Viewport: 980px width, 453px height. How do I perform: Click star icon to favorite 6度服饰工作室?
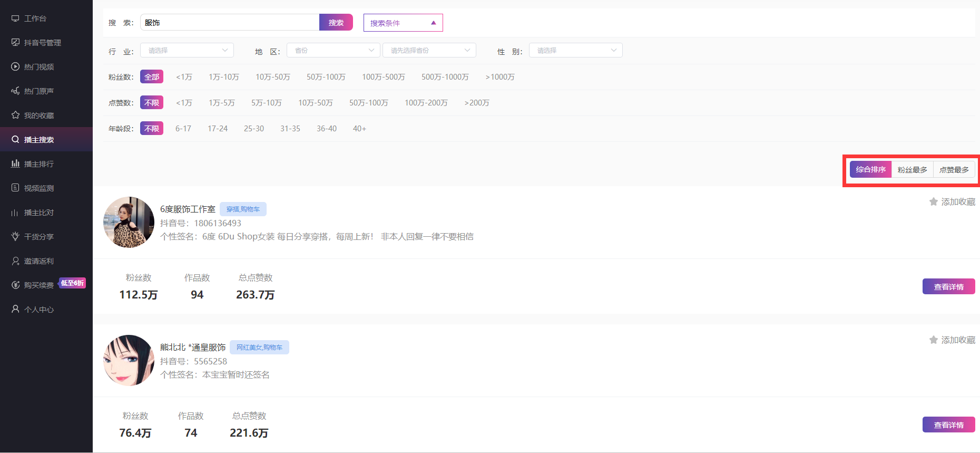click(x=933, y=202)
